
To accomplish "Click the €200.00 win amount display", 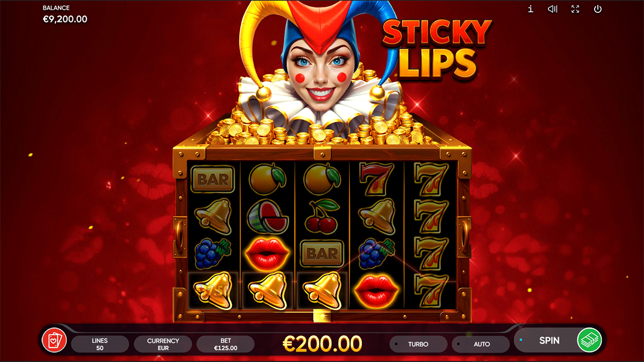I will tap(322, 343).
